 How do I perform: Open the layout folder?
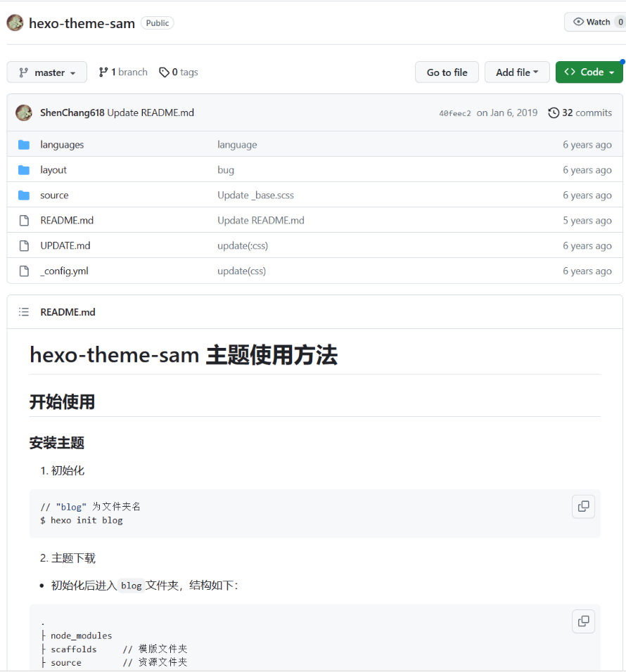coord(53,170)
